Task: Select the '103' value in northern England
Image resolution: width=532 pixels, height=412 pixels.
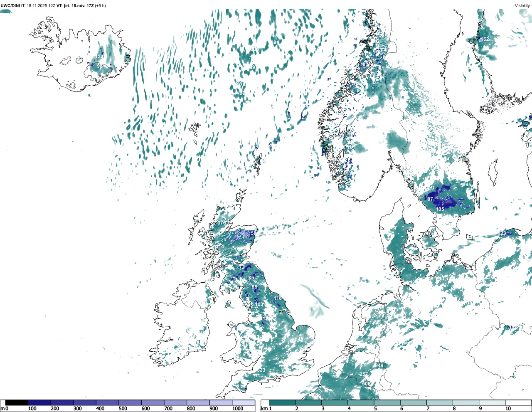Action: coord(259,305)
